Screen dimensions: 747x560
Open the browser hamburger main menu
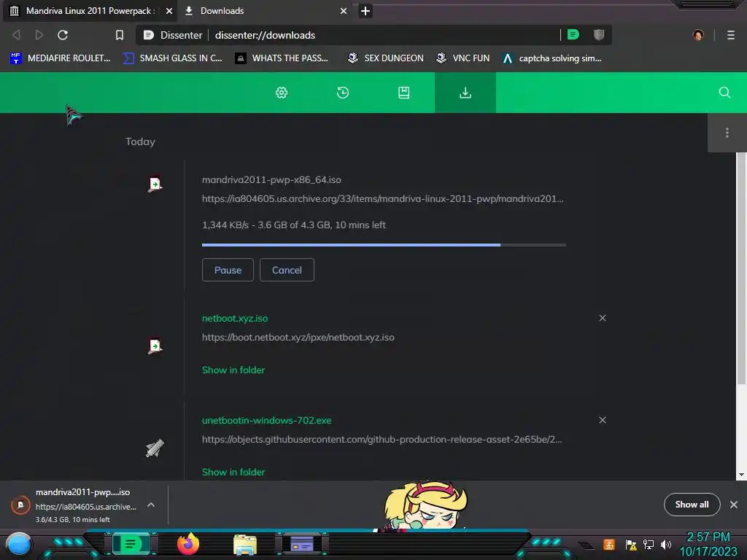pos(731,35)
